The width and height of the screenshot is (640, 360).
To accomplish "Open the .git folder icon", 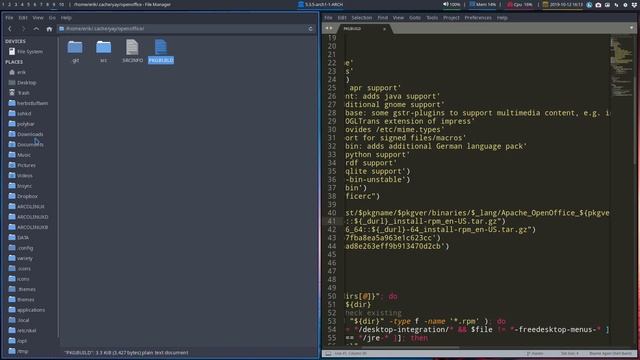I will [x=75, y=47].
